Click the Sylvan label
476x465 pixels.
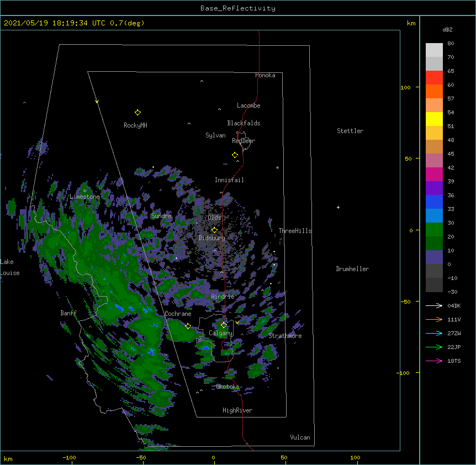[215, 135]
